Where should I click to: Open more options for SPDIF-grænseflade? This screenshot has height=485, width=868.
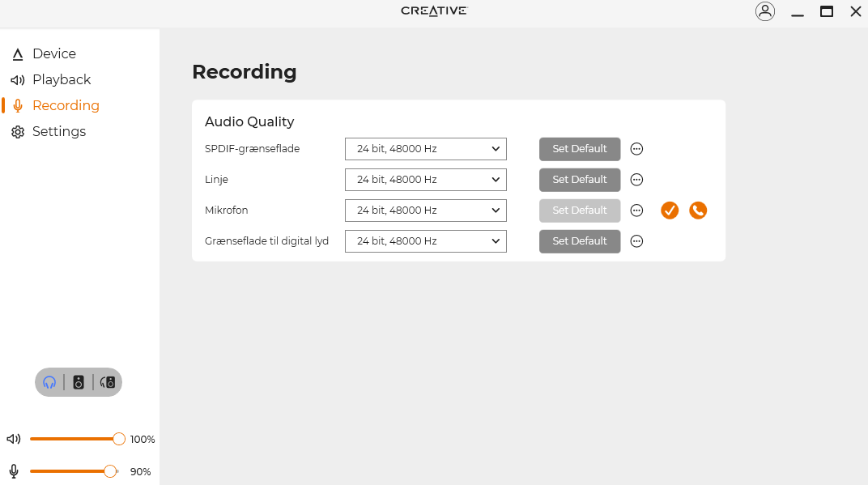[636, 149]
